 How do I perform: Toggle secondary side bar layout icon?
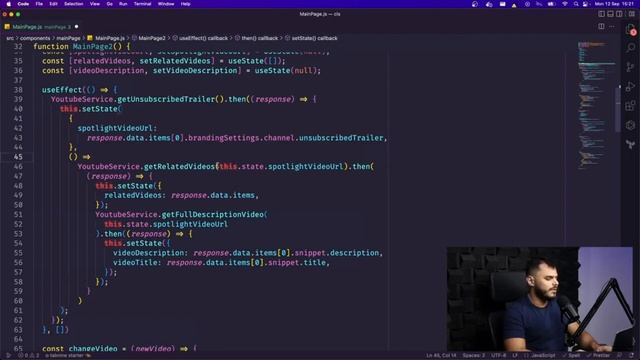[x=619, y=14]
